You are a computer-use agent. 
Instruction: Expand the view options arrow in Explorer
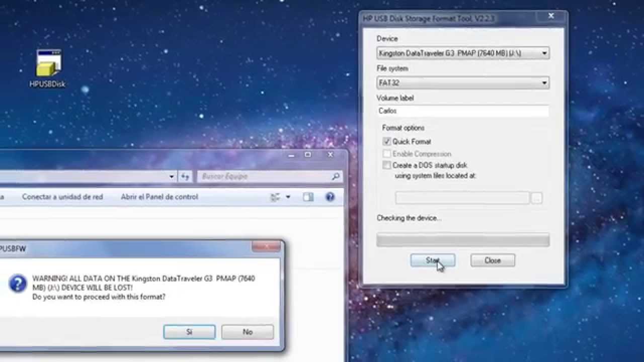(288, 197)
